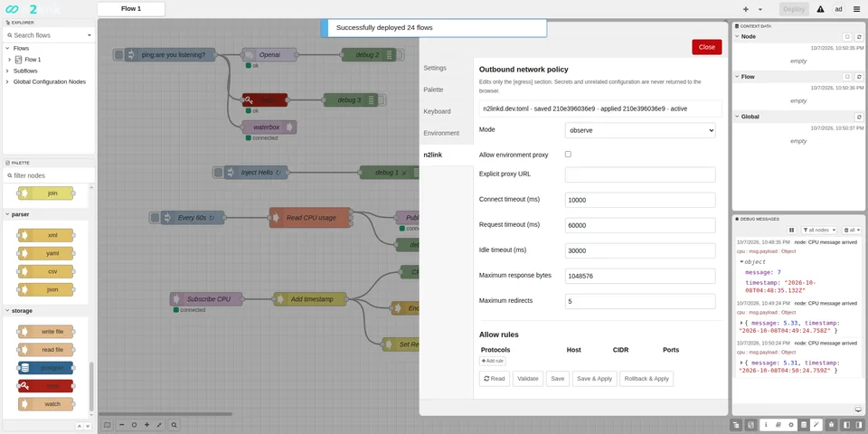This screenshot has height=434, width=868.
Task: Expand the Subflows tree section
Action: pyautogui.click(x=8, y=71)
